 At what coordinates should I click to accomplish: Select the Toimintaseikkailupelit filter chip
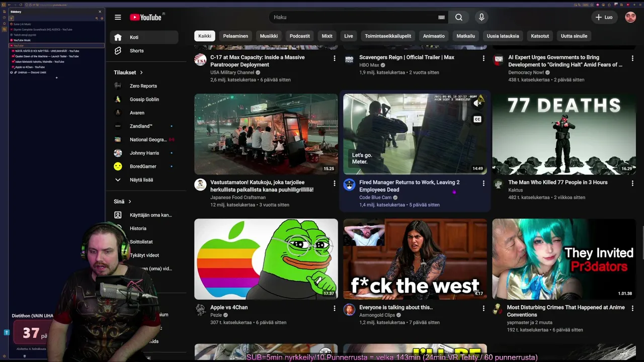tap(388, 36)
